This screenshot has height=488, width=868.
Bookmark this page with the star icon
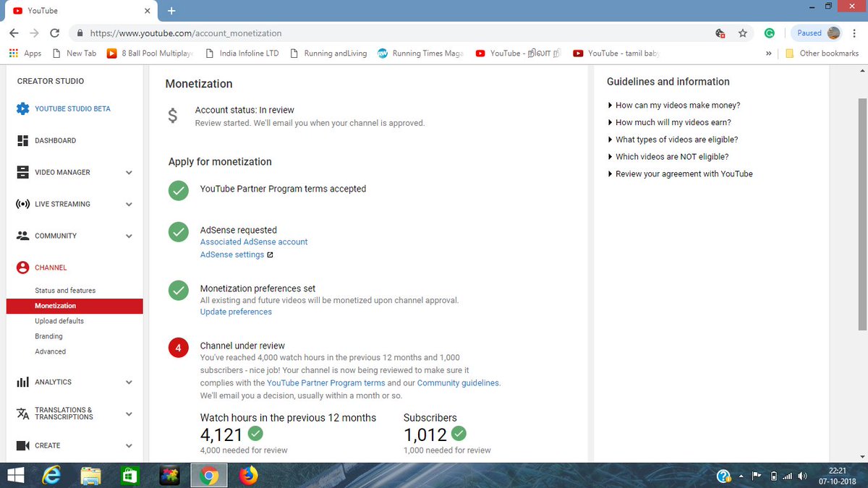click(x=742, y=33)
